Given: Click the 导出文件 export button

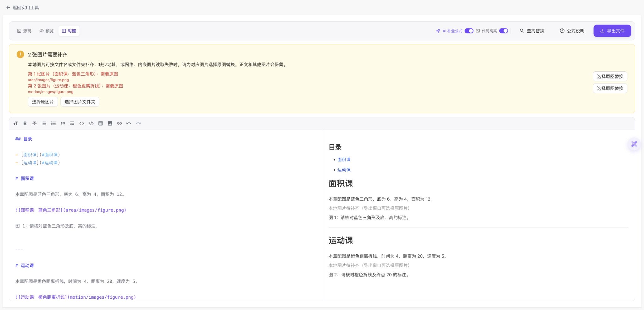Looking at the screenshot, I should pyautogui.click(x=612, y=31).
